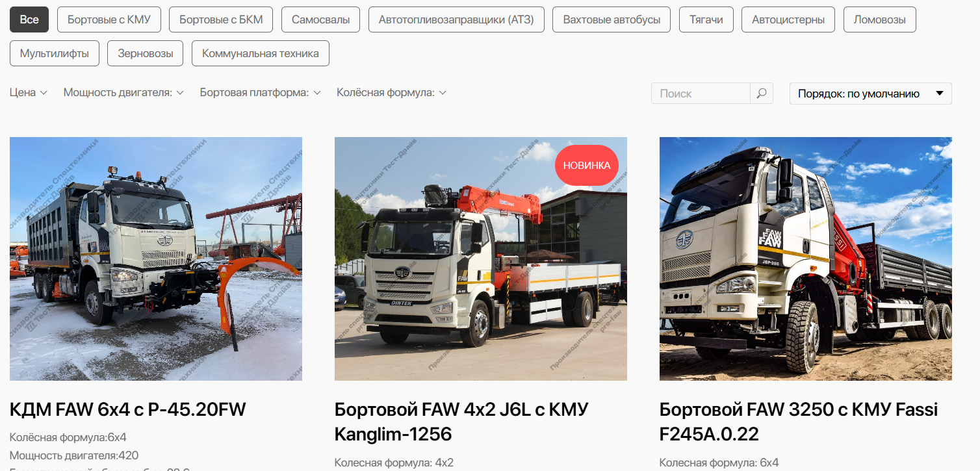
Task: Expand Бортовая платформа filter
Action: click(x=261, y=93)
